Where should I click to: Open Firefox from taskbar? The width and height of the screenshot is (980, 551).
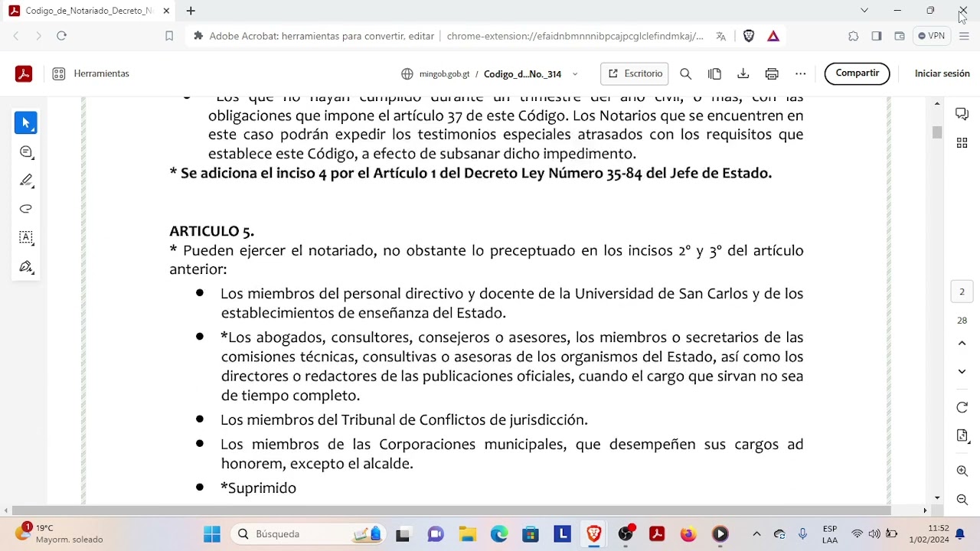[688, 534]
